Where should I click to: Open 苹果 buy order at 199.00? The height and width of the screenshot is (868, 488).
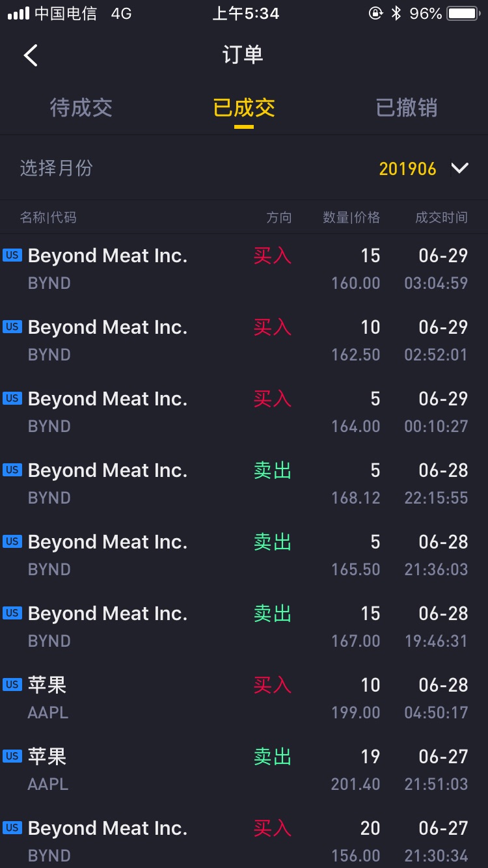[x=244, y=699]
